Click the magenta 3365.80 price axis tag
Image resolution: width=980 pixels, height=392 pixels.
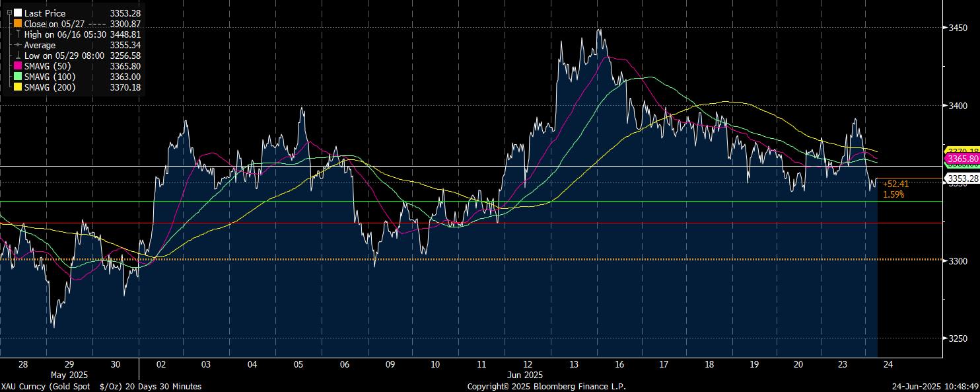click(x=962, y=159)
